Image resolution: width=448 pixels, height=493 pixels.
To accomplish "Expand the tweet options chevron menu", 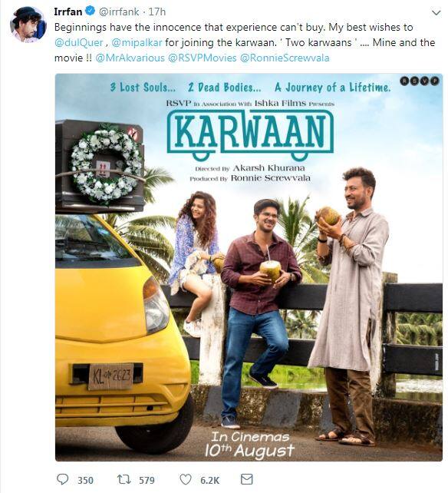I will 436,13.
